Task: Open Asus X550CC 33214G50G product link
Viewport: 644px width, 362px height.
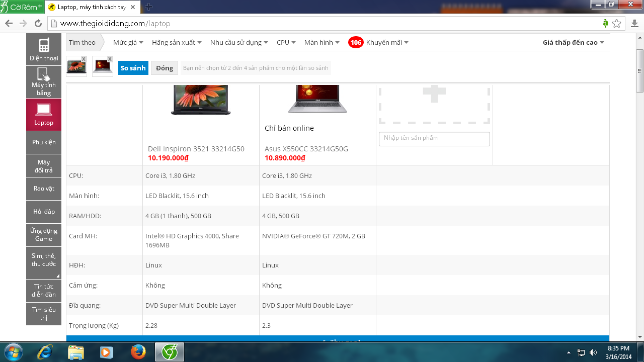Action: (x=306, y=149)
